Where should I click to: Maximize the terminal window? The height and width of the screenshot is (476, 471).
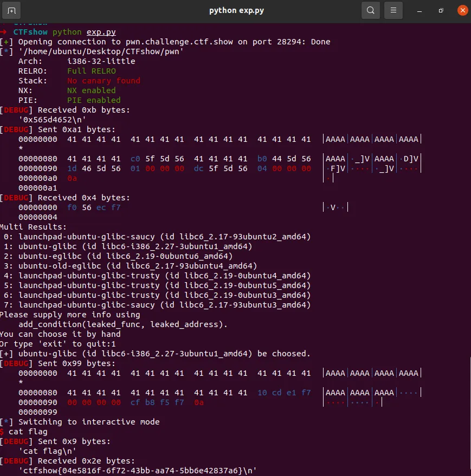[x=441, y=11]
